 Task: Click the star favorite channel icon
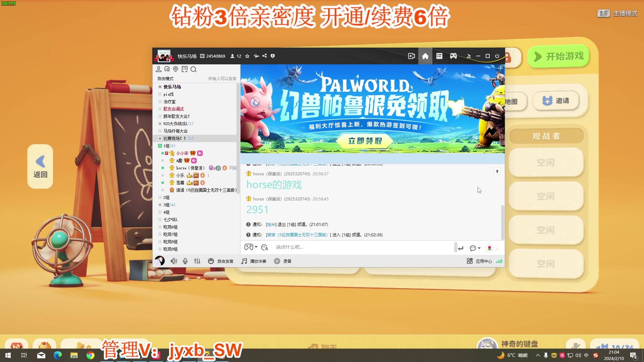(247, 56)
